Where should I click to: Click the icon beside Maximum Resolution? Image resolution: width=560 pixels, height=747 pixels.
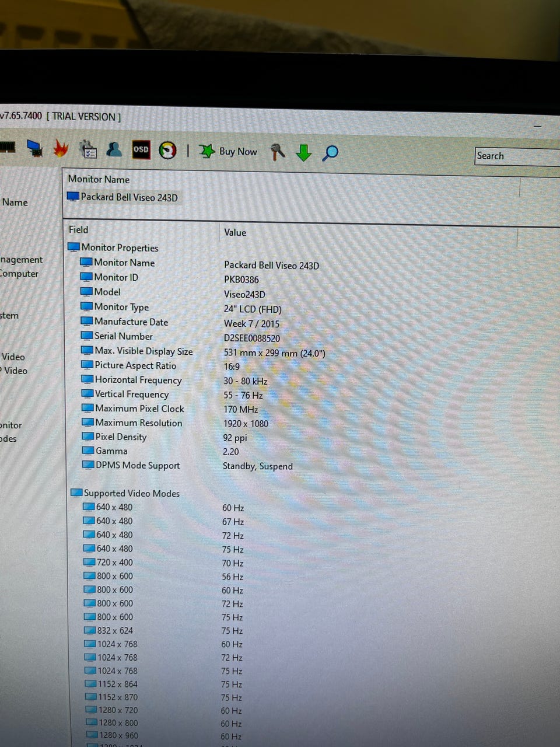pyautogui.click(x=88, y=423)
